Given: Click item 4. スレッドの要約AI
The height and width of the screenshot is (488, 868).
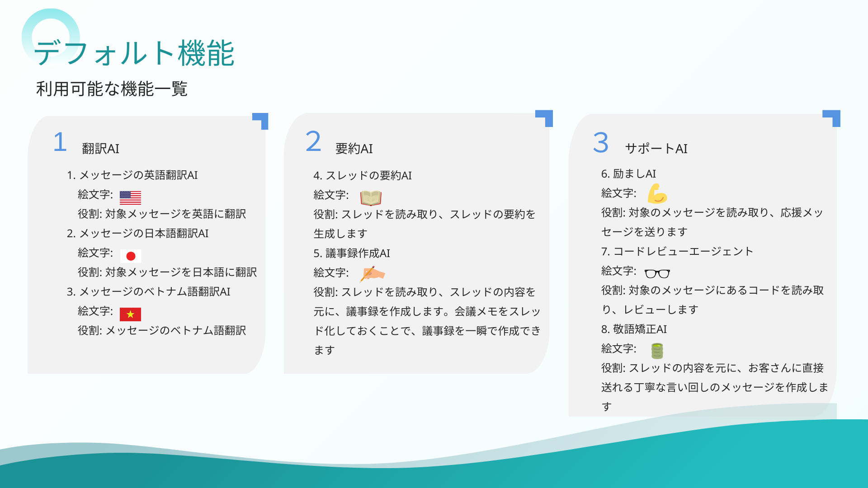Looking at the screenshot, I should (x=363, y=175).
